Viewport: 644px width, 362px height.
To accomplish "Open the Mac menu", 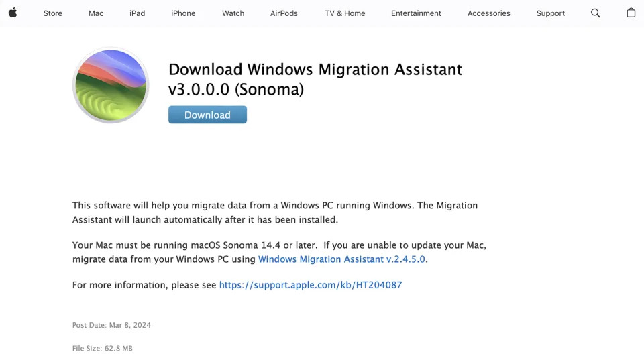I will (x=96, y=13).
